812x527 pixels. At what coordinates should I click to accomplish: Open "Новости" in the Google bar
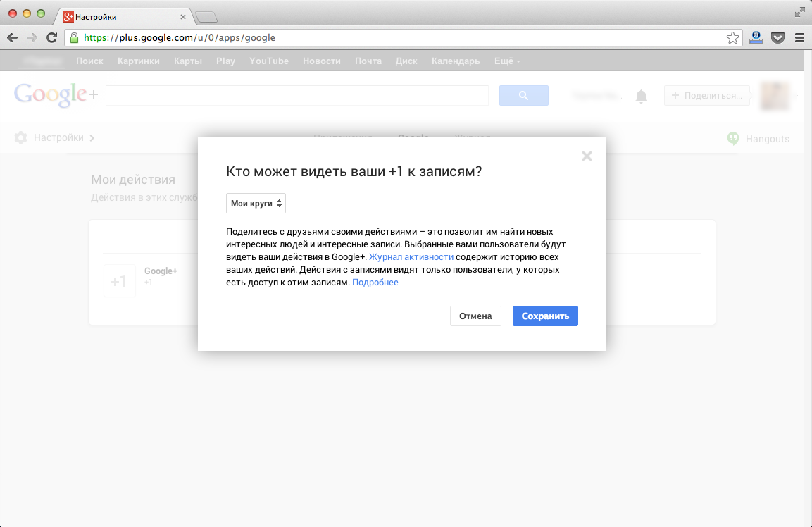coord(322,61)
